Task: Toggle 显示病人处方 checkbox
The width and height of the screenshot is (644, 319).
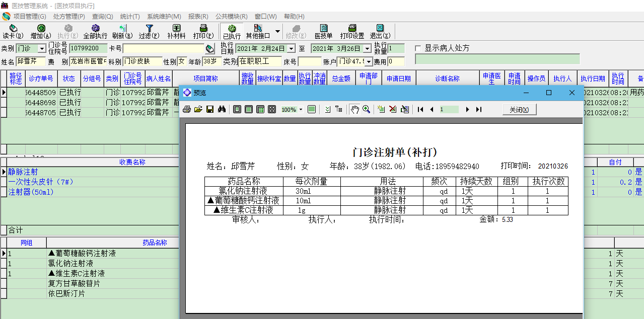Action: 418,48
